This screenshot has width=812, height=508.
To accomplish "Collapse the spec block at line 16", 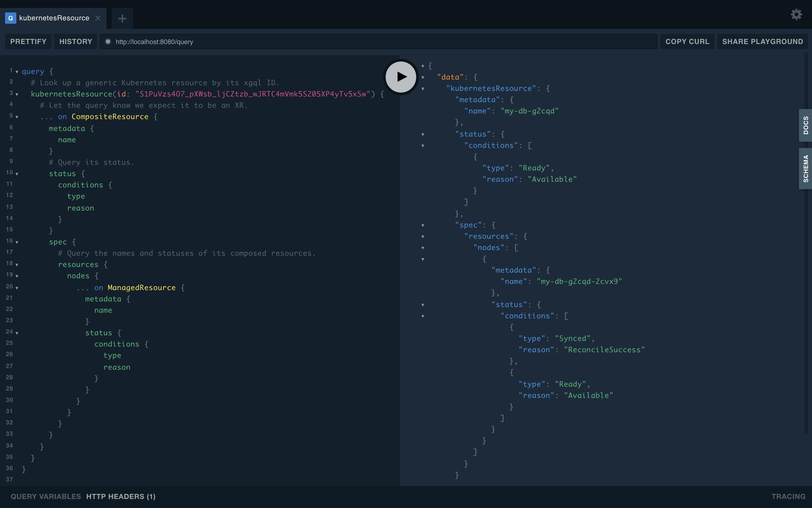I will click(x=17, y=242).
